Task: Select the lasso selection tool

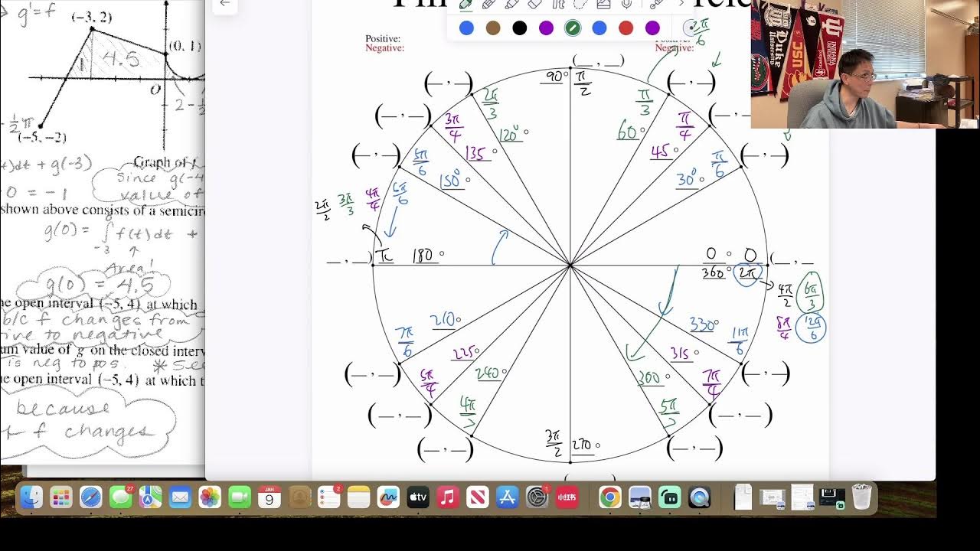Action: [580, 4]
